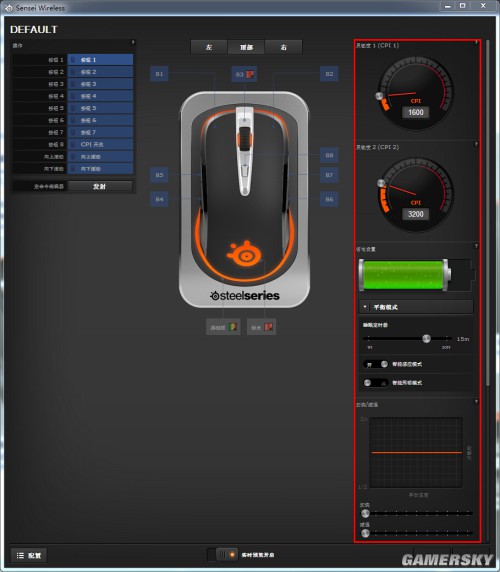Click the B1 button label on mouse diagram
The image size is (500, 572).
159,74
